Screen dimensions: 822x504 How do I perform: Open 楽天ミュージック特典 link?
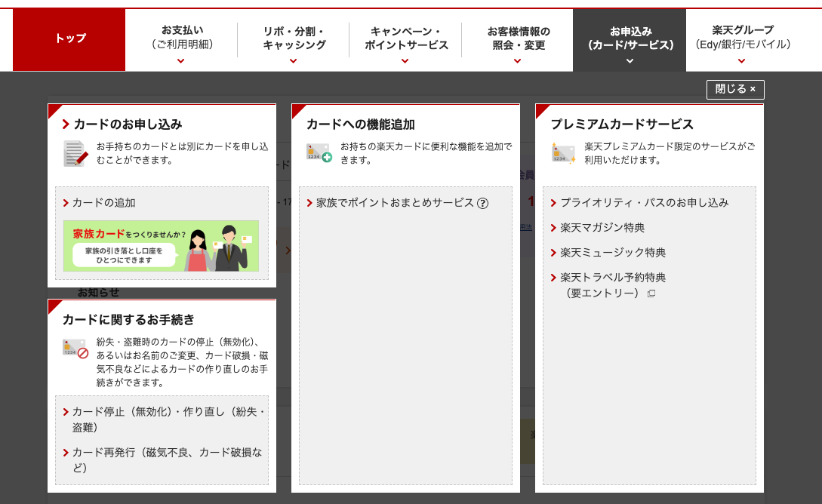(x=613, y=253)
